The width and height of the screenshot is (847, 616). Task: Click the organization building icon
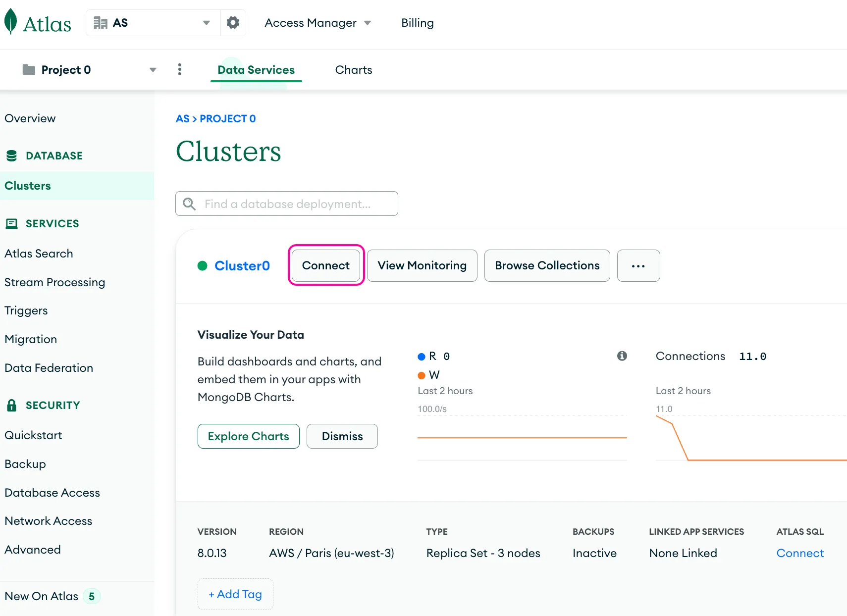101,23
